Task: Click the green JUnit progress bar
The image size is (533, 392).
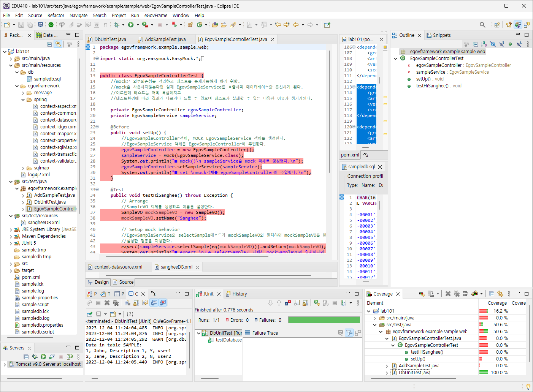Action: (x=324, y=320)
